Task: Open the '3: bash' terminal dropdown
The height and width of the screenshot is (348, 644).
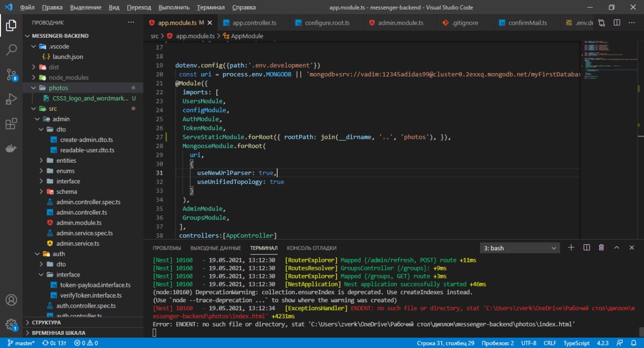Action: (x=520, y=248)
